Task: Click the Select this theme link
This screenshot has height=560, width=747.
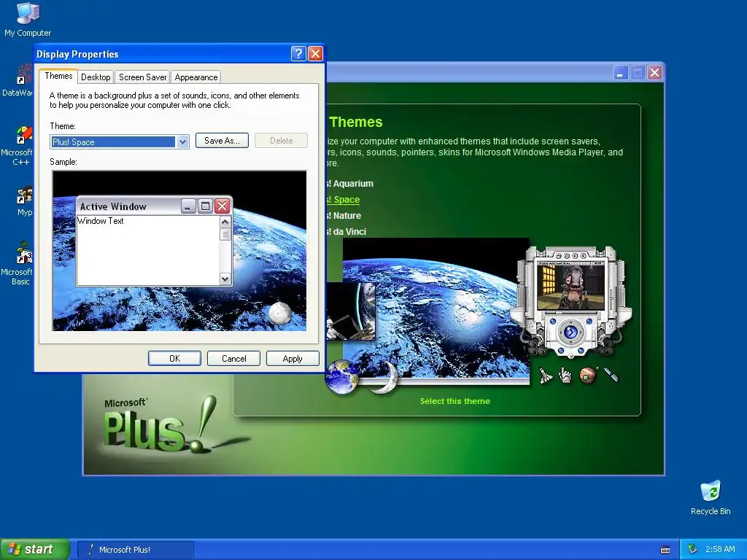Action: tap(455, 401)
